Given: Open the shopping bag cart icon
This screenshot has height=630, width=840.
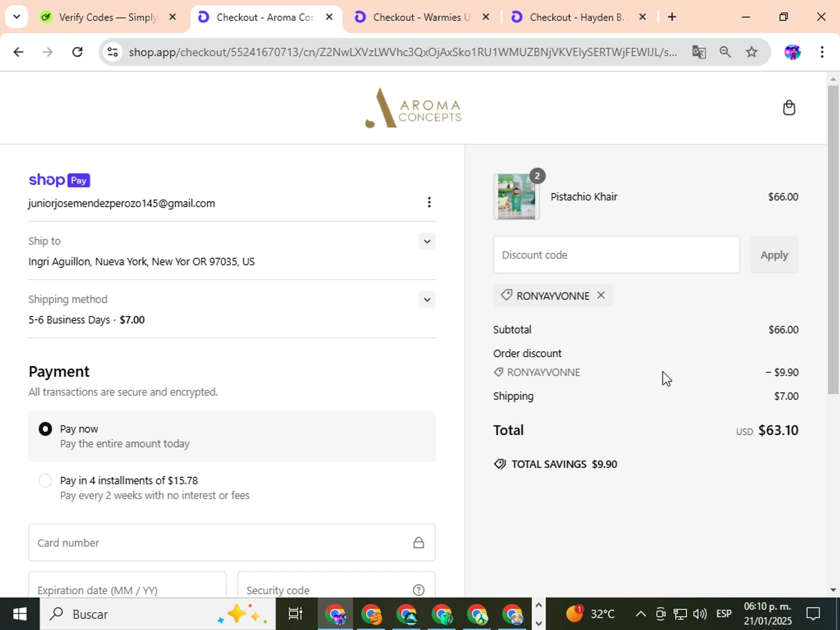Looking at the screenshot, I should coord(789,108).
